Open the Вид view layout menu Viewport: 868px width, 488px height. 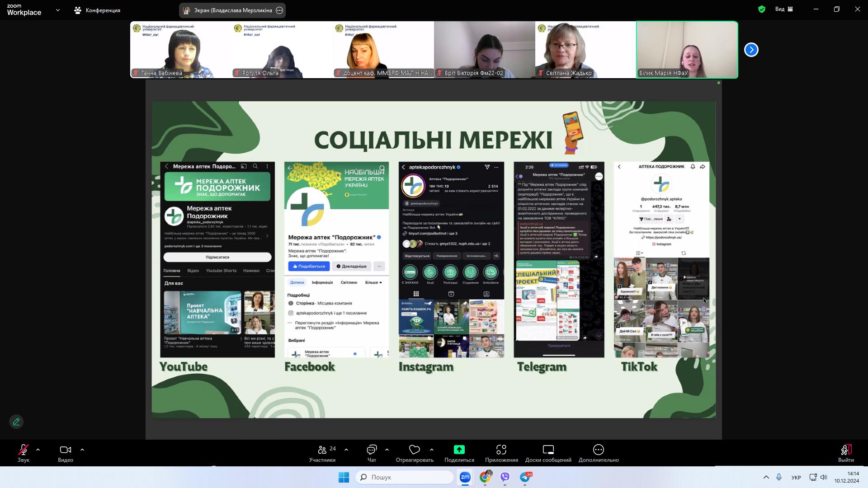pos(784,9)
